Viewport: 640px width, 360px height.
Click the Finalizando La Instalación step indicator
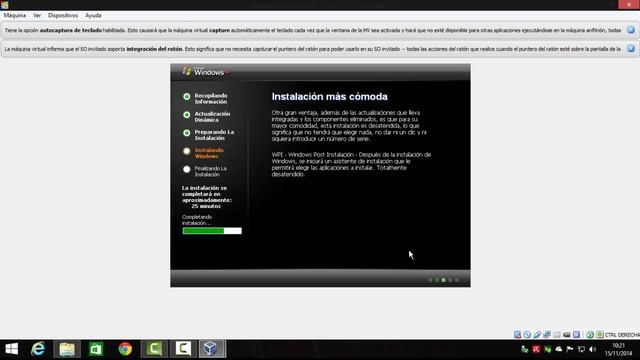[x=187, y=169]
